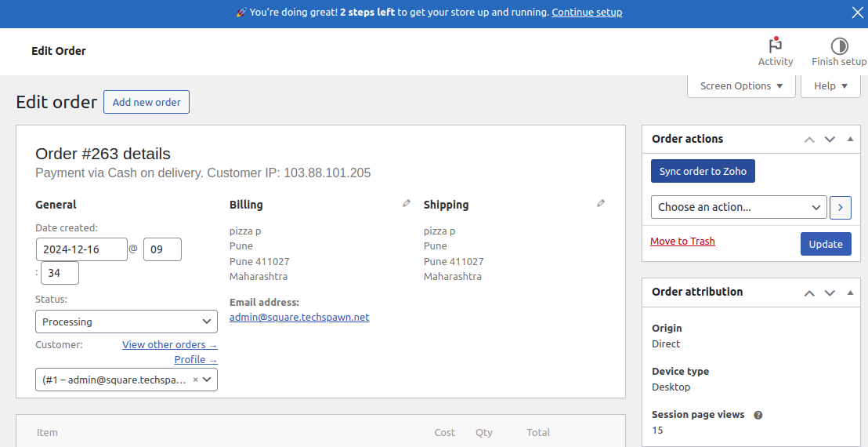The width and height of the screenshot is (868, 447).
Task: Click the Finish setup circle icon
Action: [839, 45]
